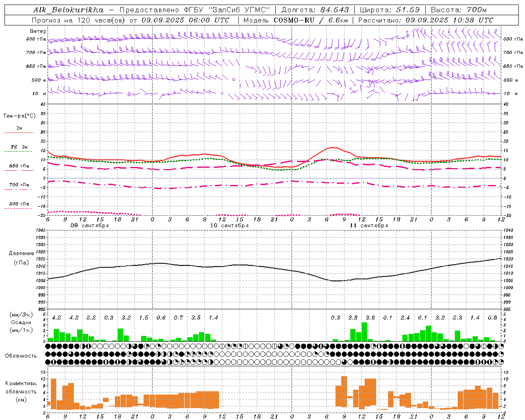Click the Облачность cloudiness label

coord(21,356)
